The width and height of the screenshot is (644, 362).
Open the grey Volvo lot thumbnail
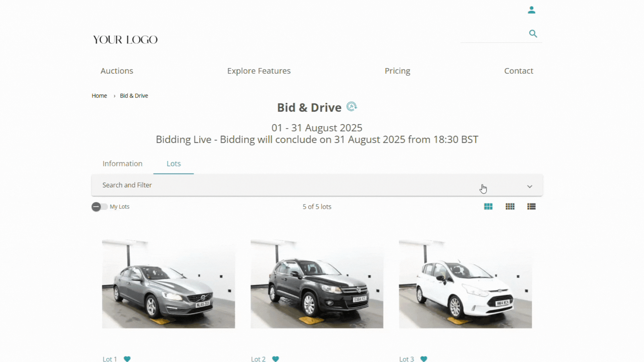pos(168,284)
